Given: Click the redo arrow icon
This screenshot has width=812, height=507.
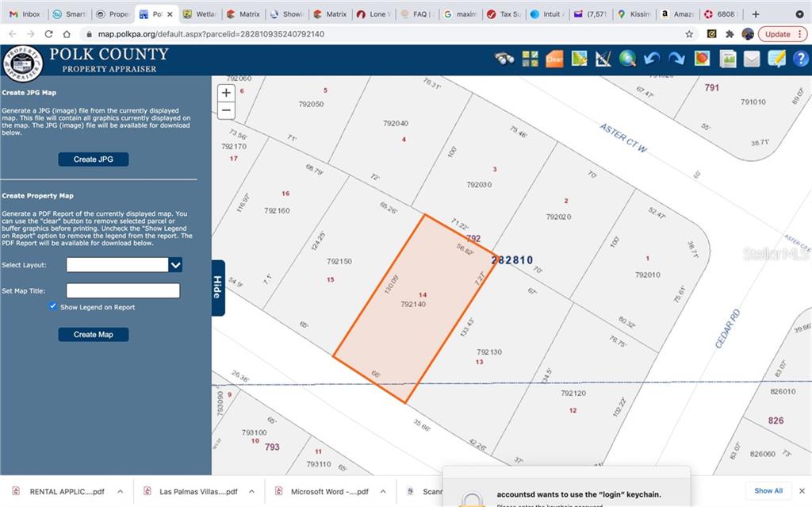Looking at the screenshot, I should [x=677, y=59].
